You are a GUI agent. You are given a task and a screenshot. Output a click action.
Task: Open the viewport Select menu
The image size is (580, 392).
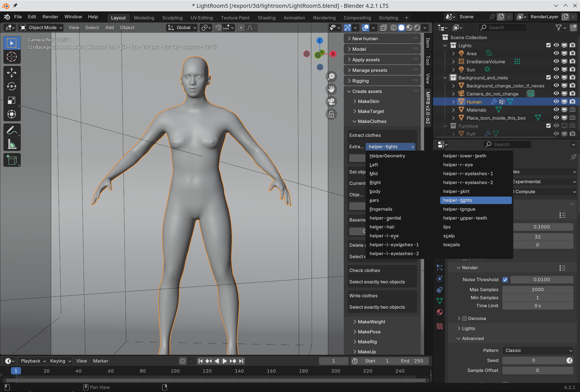[92, 27]
